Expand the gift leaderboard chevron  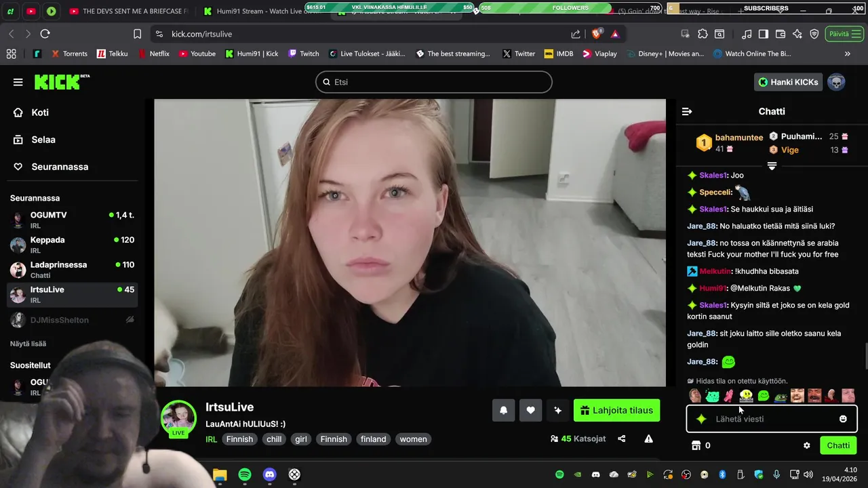tap(772, 165)
